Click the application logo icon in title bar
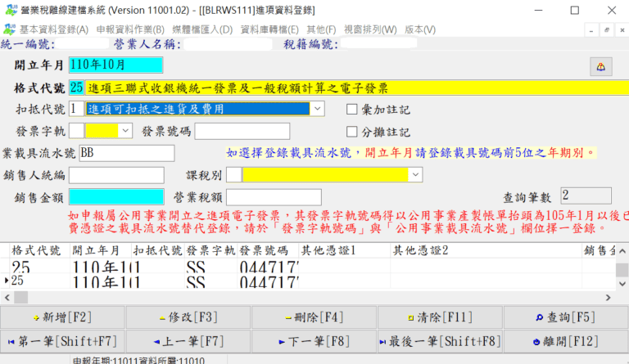Image resolution: width=629 pixels, height=364 pixels. click(11, 10)
